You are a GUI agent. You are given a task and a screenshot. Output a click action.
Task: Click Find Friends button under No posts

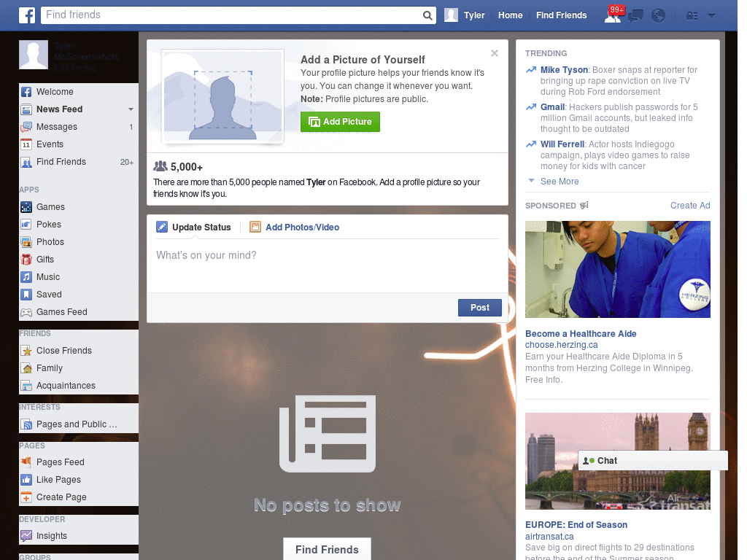327,549
